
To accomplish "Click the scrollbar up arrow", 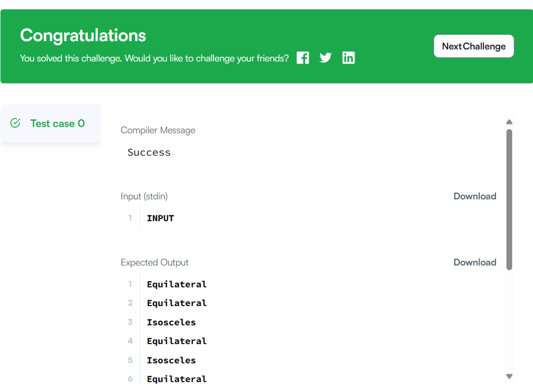I will point(510,122).
